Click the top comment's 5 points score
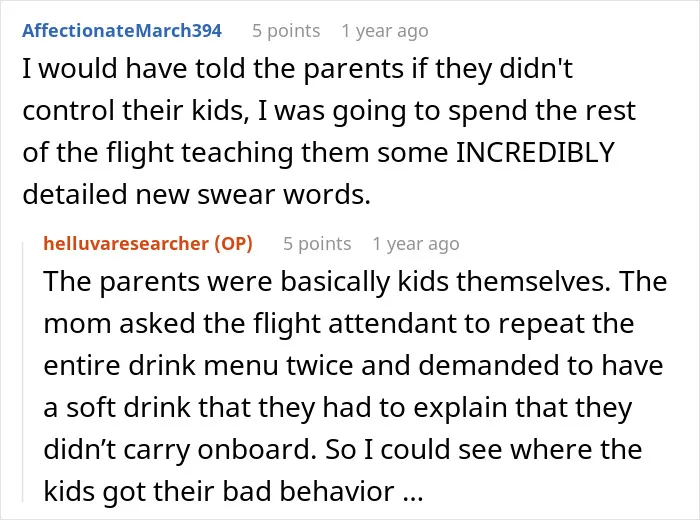Viewport: 700px width, 520px height. click(x=286, y=31)
